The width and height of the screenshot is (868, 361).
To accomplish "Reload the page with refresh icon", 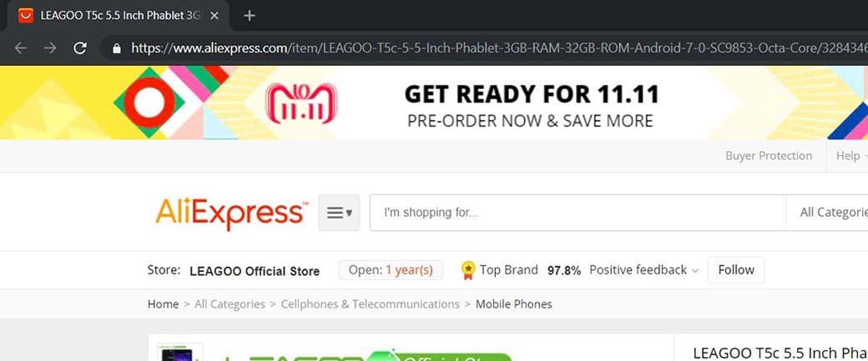I will tap(80, 48).
